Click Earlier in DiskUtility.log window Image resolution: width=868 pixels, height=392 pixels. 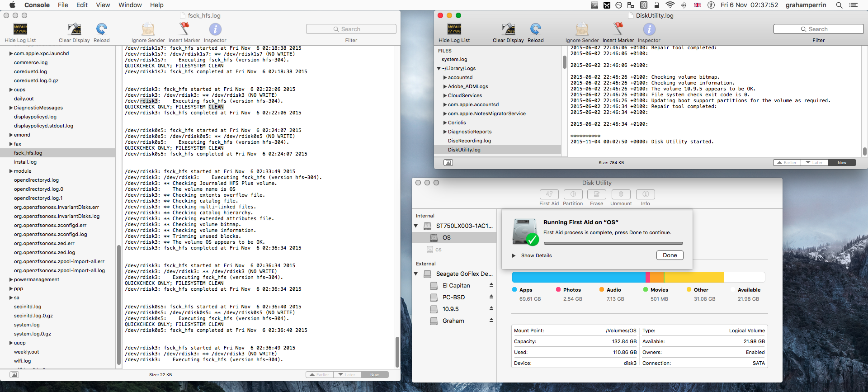point(787,162)
